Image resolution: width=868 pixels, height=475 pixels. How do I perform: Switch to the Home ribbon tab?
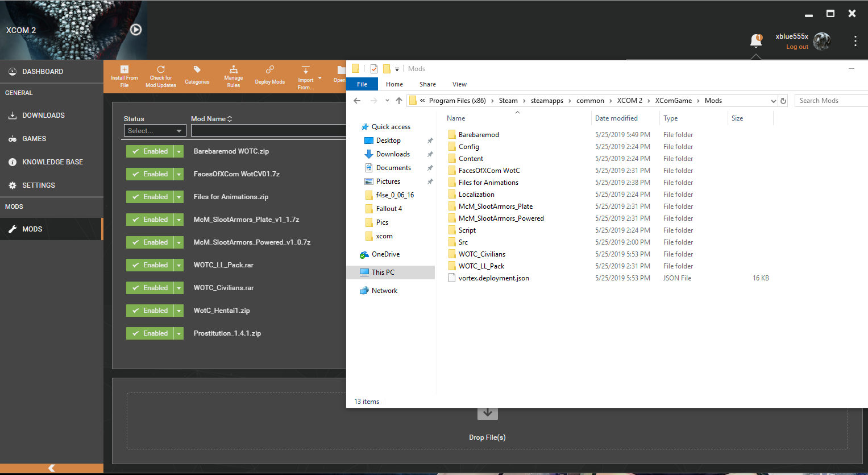pyautogui.click(x=394, y=84)
